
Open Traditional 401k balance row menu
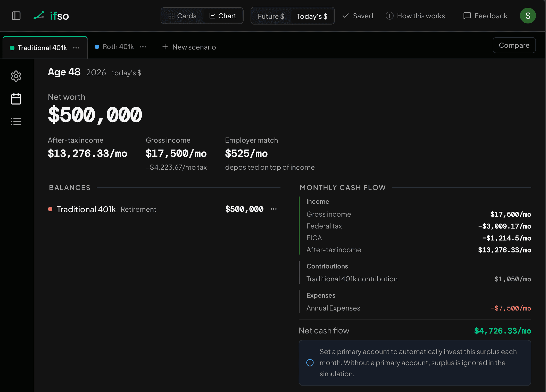pyautogui.click(x=274, y=209)
